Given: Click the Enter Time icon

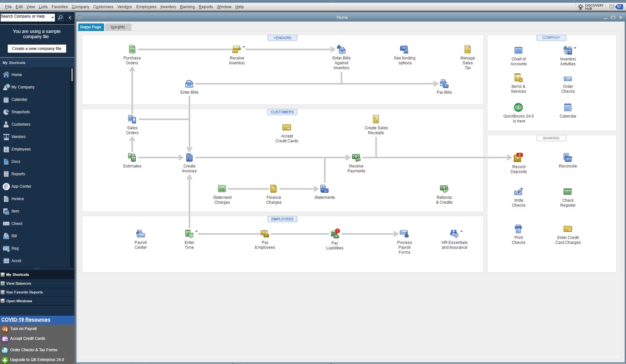Looking at the screenshot, I should click(x=189, y=234).
